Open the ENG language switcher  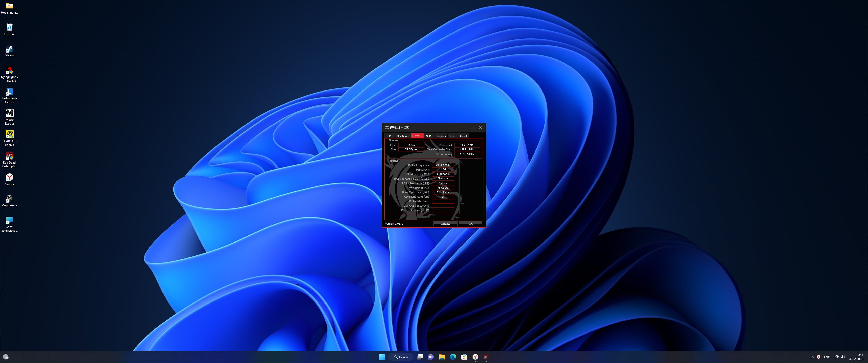point(827,357)
